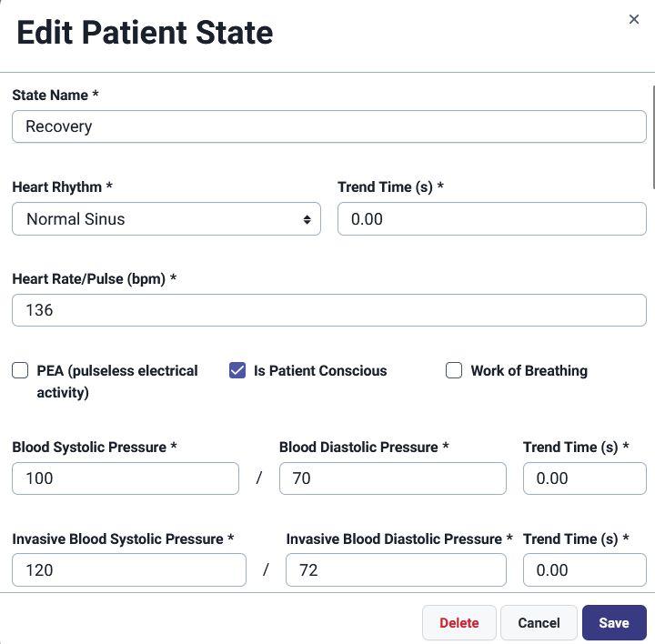The image size is (655, 644).
Task: Uncheck the Is Patient Conscious checkbox
Action: tap(237, 370)
